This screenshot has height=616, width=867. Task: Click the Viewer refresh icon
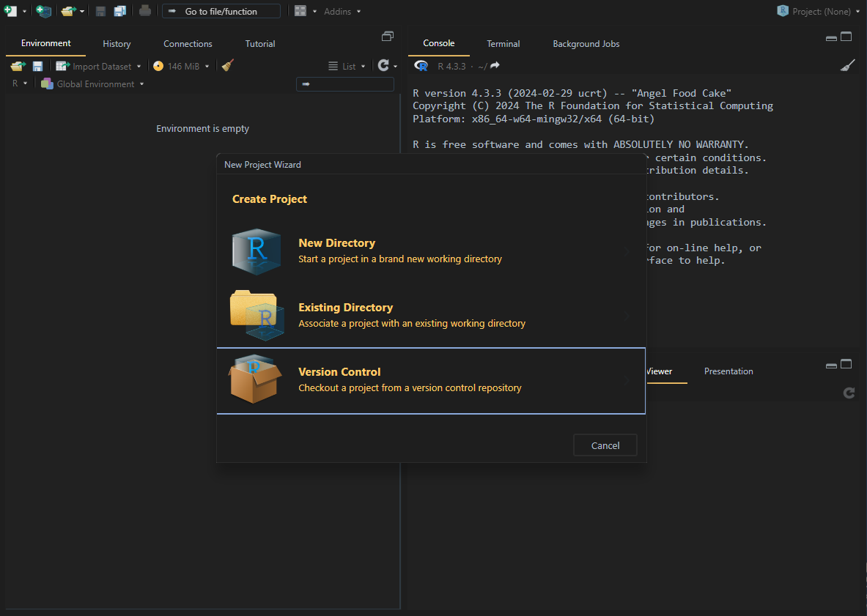pos(849,393)
